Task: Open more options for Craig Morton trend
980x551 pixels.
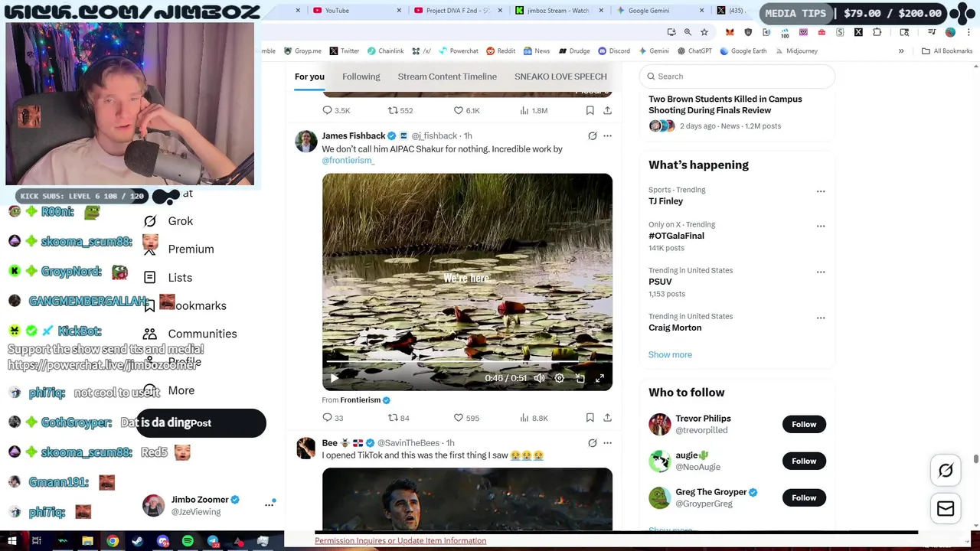Action: (821, 318)
